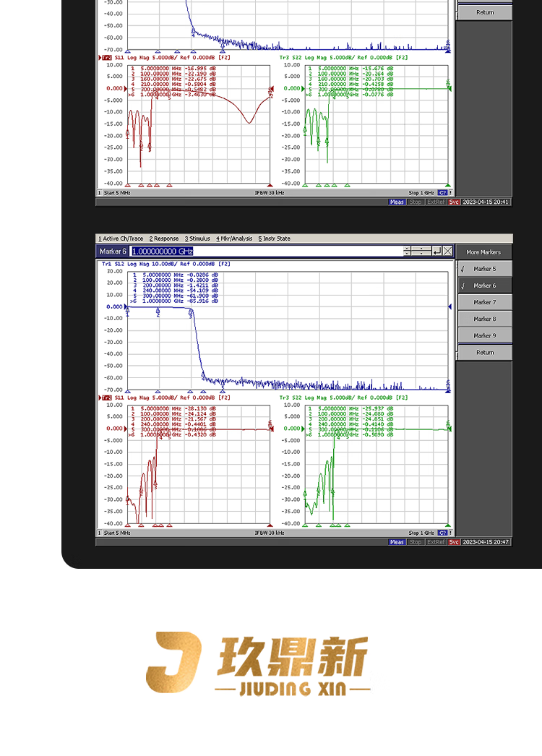
Task: Enable the Marker 7 softkey
Action: pos(484,302)
